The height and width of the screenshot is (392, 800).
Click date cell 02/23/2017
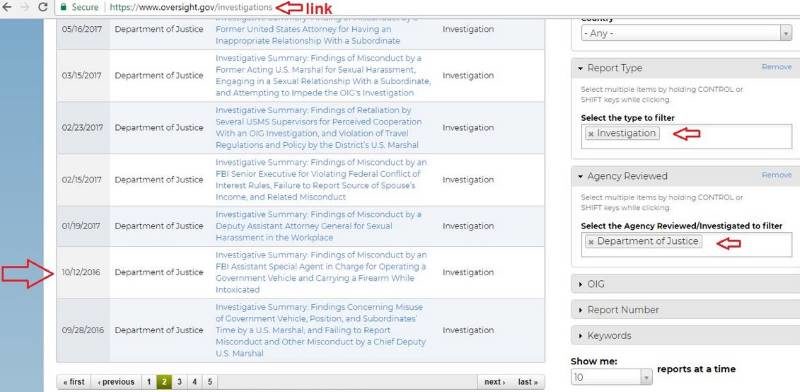pyautogui.click(x=82, y=128)
